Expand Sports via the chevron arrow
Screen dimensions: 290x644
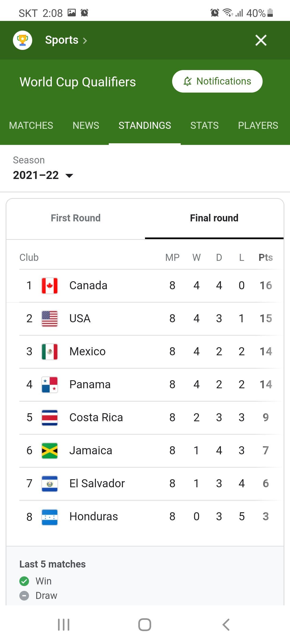pos(85,41)
